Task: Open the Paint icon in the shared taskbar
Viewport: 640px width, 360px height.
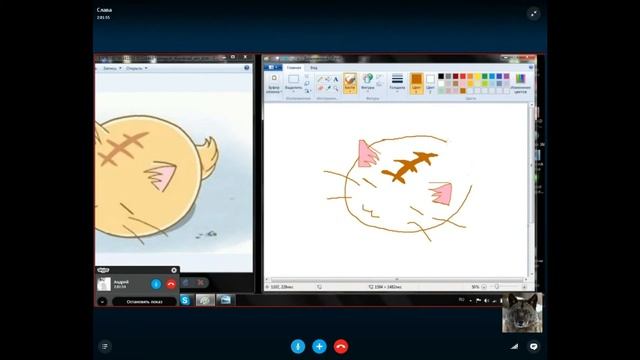Action: click(205, 300)
